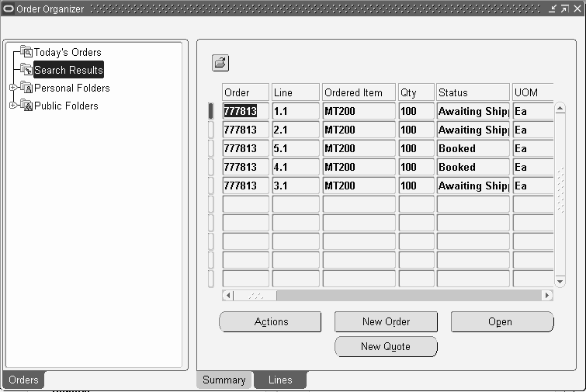Click the Open button

502,321
